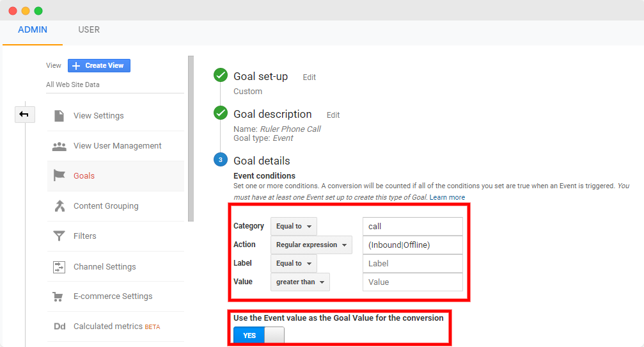Click the View Settings document icon
This screenshot has width=644, height=347.
coord(59,116)
